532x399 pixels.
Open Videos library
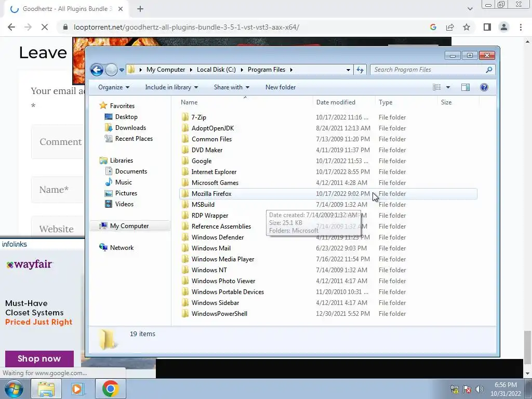(x=124, y=204)
